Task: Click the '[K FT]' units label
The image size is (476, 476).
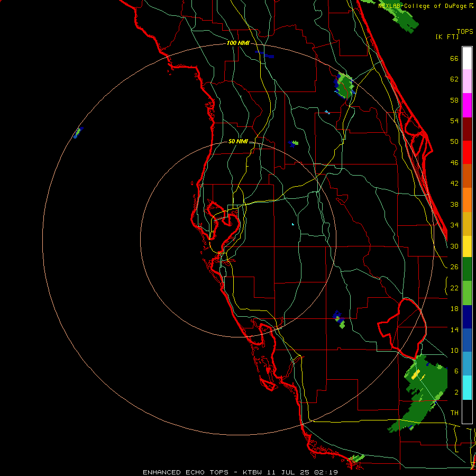Action: click(x=447, y=36)
